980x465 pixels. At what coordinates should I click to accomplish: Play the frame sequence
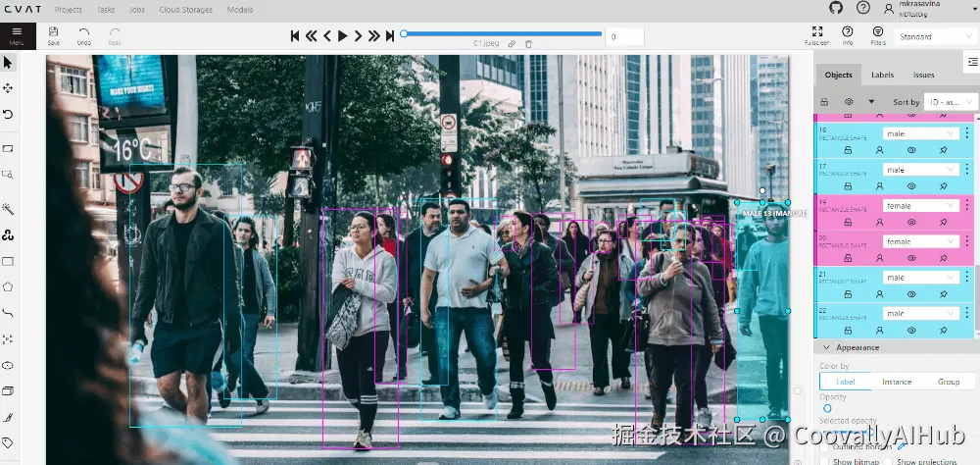pos(342,35)
